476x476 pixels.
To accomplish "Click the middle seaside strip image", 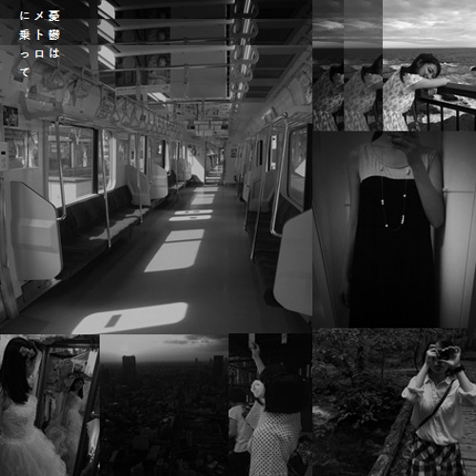I will pyautogui.click(x=364, y=66).
